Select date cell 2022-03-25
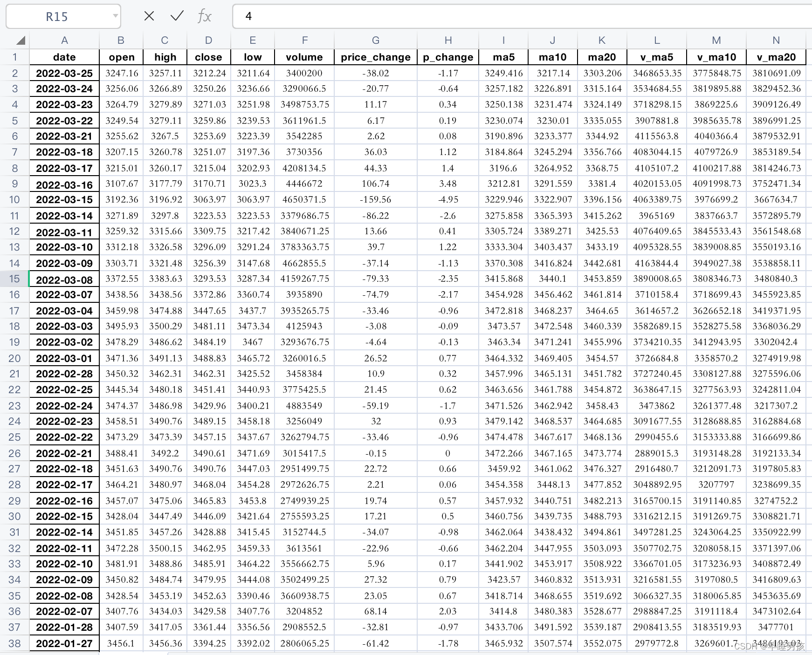 point(64,73)
